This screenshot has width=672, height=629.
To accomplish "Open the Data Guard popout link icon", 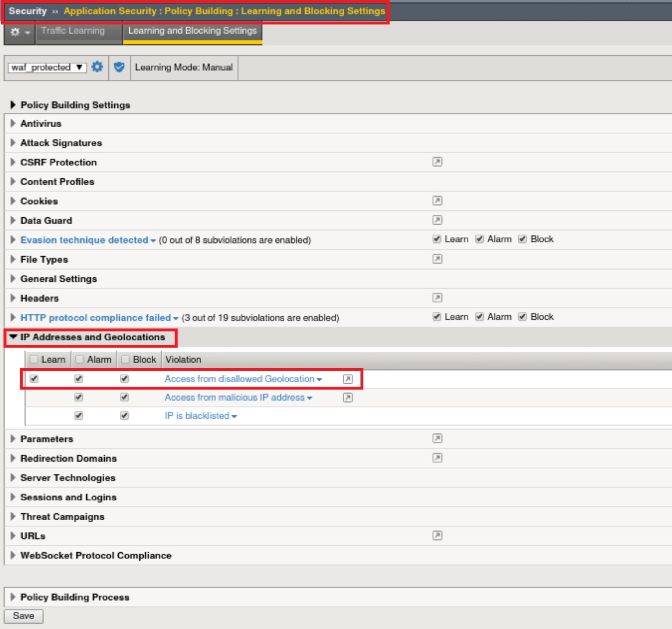I will [x=437, y=220].
